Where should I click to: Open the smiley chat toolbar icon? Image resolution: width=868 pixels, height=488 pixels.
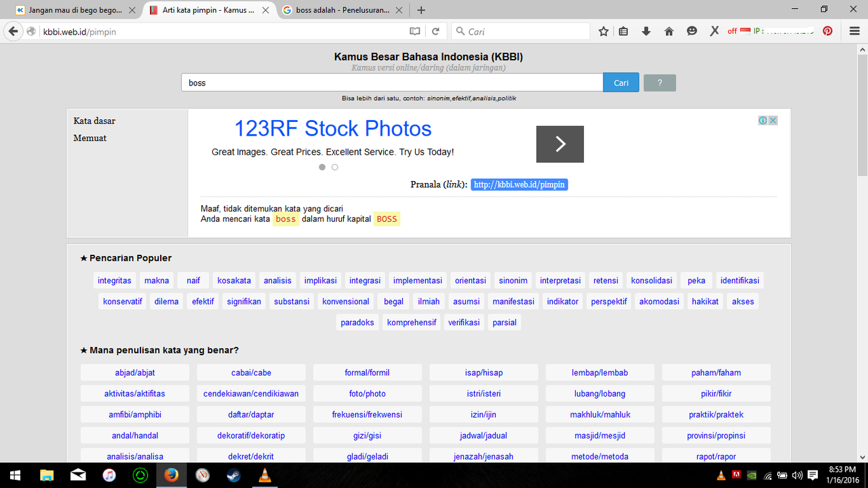[692, 31]
